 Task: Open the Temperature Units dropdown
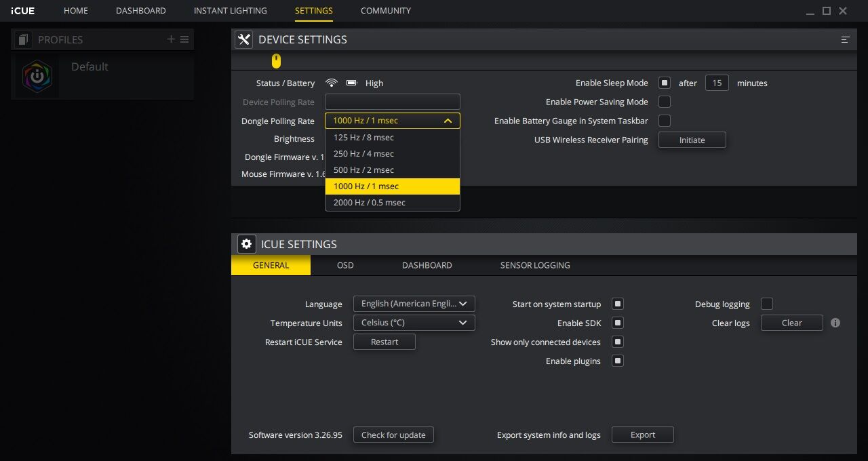[x=414, y=323]
